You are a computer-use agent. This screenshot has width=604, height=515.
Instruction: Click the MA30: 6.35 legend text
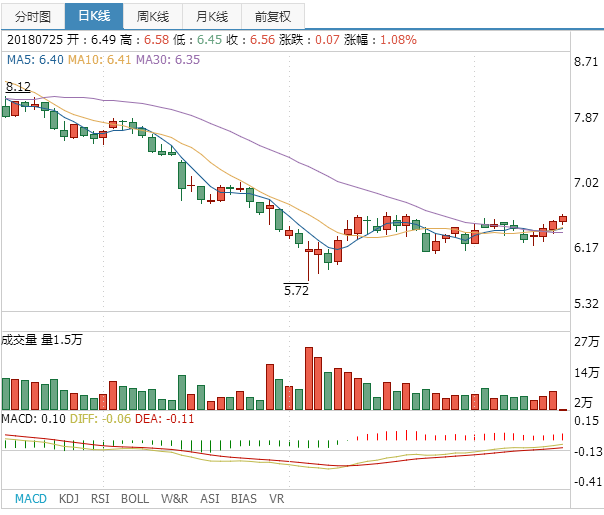click(168, 60)
